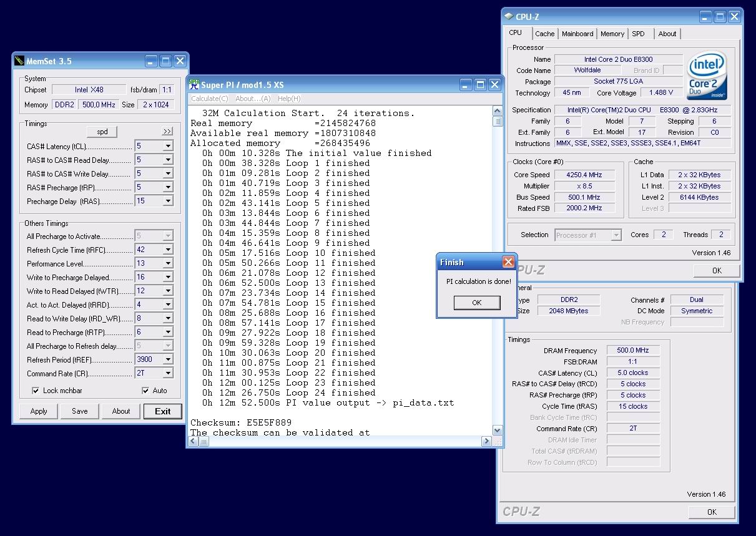756x536 pixels.
Task: Switch to the CPU tab in CPU-Z
Action: point(516,32)
